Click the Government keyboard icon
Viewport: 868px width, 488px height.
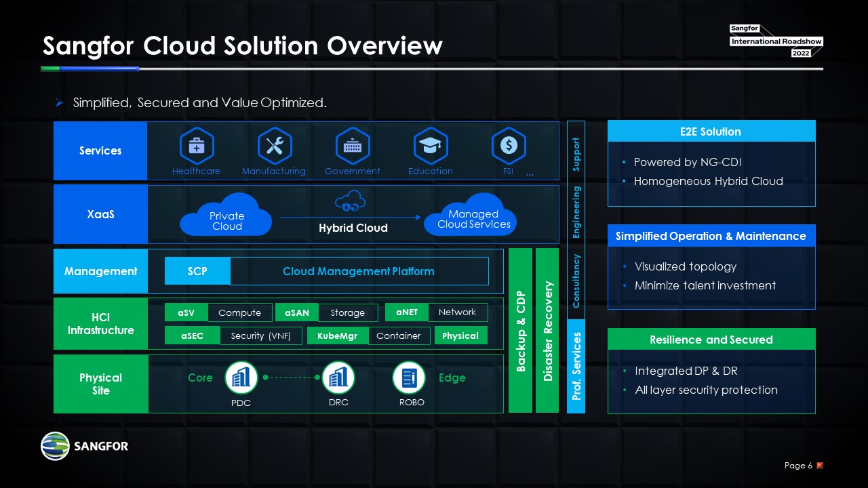coord(353,145)
